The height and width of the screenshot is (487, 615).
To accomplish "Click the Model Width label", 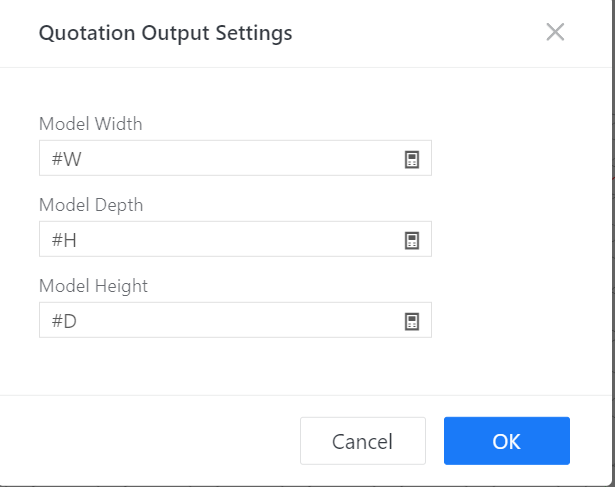I will coord(91,124).
